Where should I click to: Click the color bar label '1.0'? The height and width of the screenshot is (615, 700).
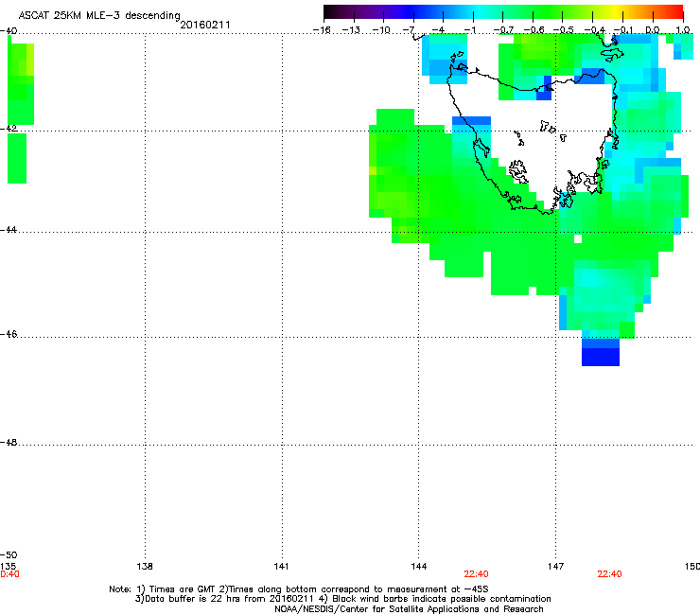(x=683, y=30)
